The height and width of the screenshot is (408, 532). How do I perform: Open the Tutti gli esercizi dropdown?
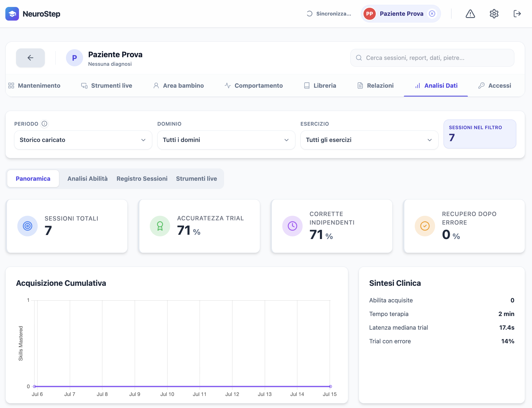click(369, 140)
